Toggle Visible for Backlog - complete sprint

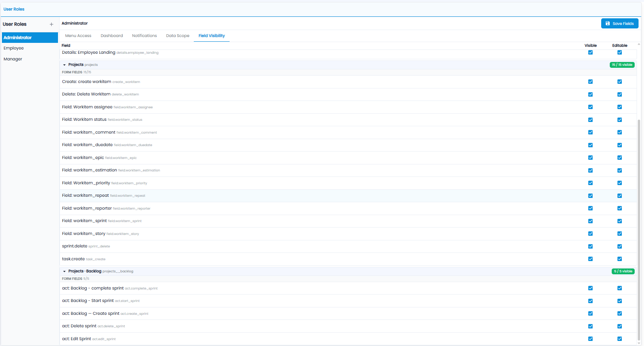tap(590, 288)
